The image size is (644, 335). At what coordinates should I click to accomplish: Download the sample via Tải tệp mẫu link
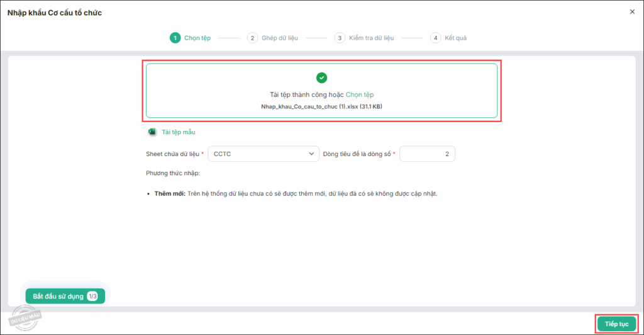(178, 132)
